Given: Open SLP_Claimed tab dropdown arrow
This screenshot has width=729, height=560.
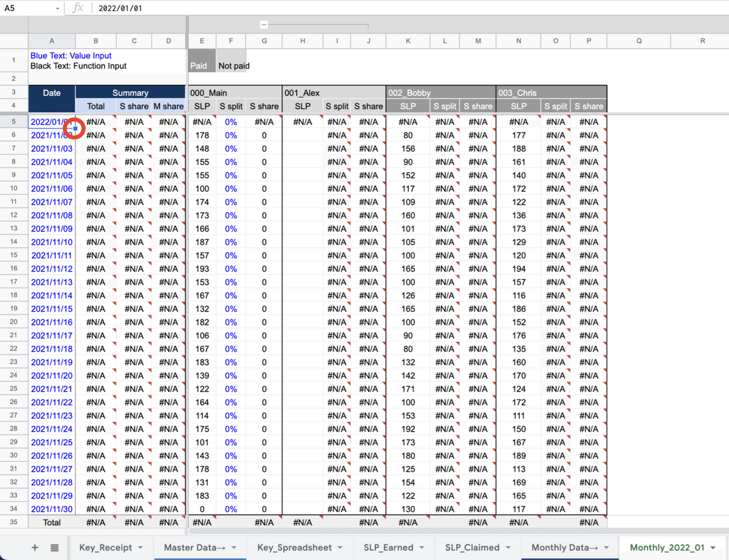Looking at the screenshot, I should (x=508, y=548).
